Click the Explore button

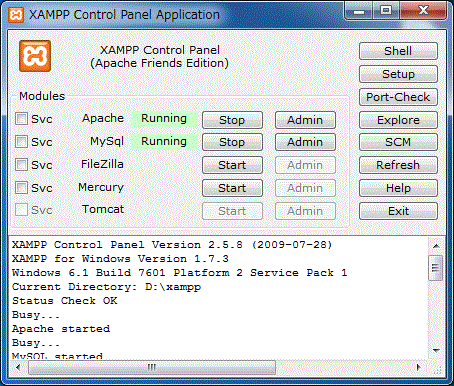coord(398,120)
